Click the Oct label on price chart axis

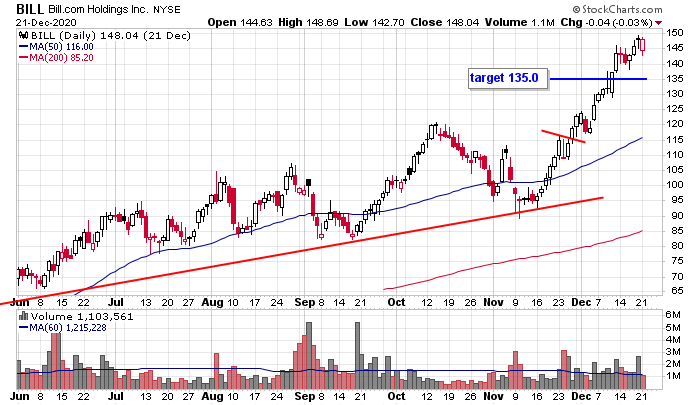(396, 302)
